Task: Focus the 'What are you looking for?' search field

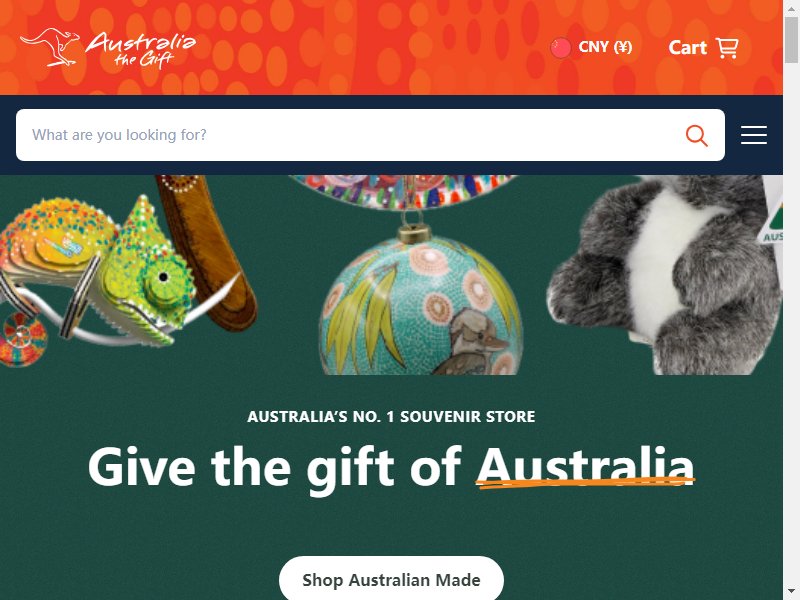Action: tap(349, 135)
